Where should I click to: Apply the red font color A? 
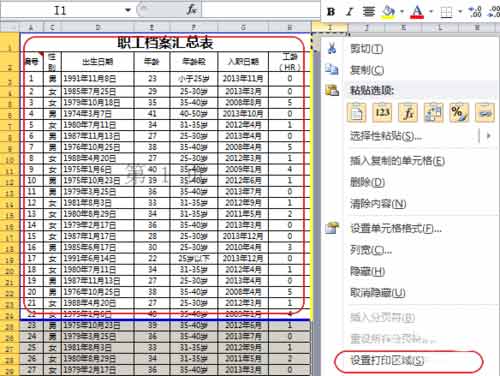click(x=417, y=12)
